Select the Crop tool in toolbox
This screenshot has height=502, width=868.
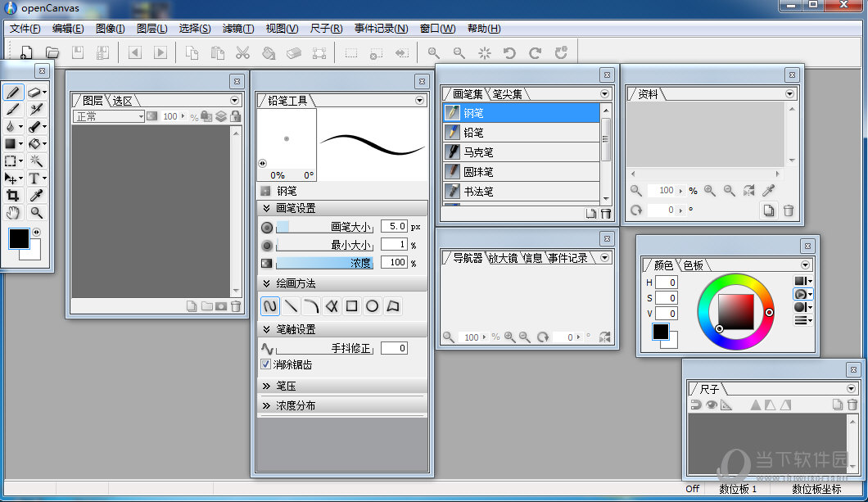[13, 196]
